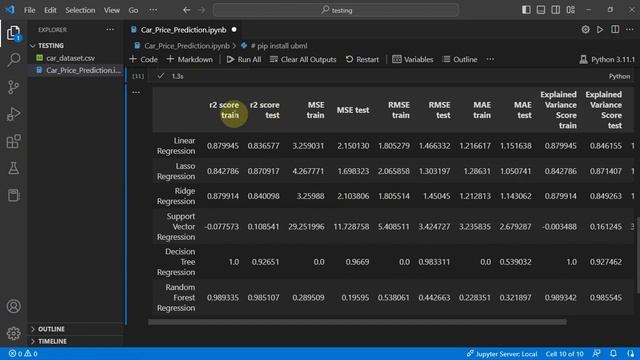Open the File menu
Viewport: 640px width, 360px height.
coord(29,10)
